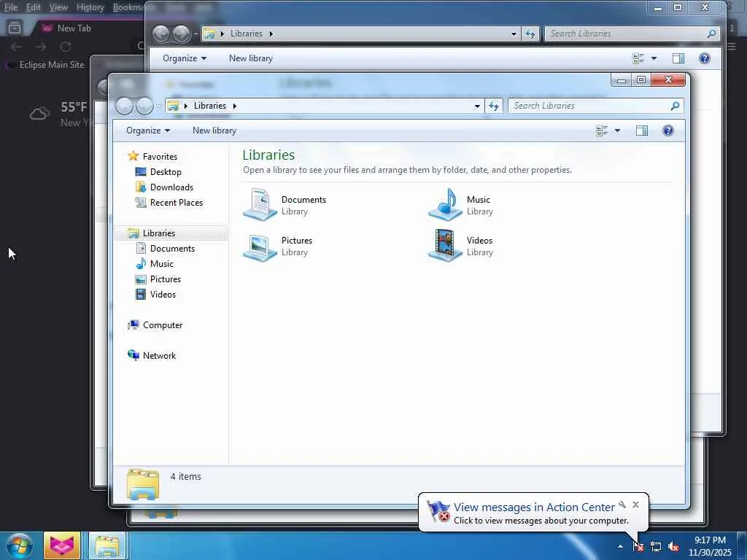Open File menu in browser window
The width and height of the screenshot is (747, 560).
point(10,7)
